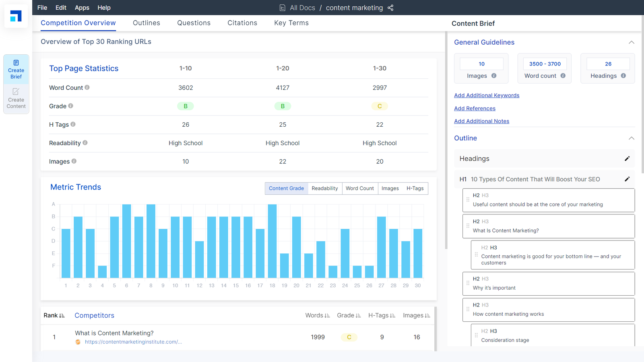Collapse the Outline section chevron
This screenshot has width=644, height=362.
pyautogui.click(x=631, y=138)
